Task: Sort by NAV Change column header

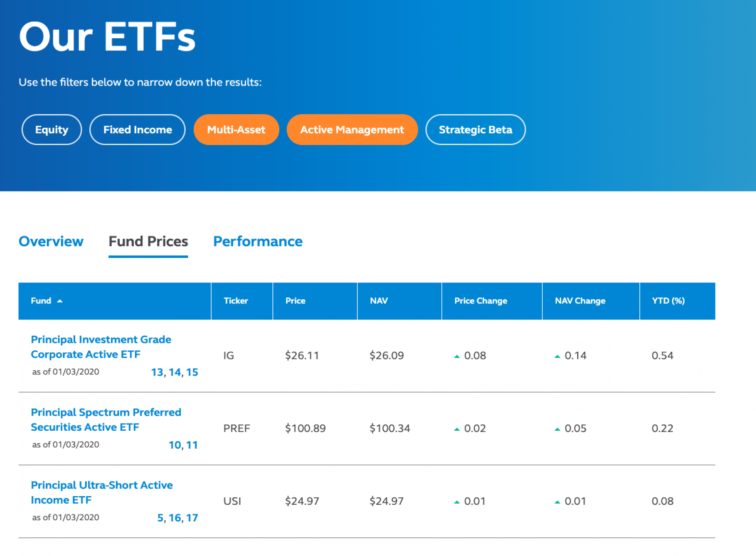Action: (580, 301)
